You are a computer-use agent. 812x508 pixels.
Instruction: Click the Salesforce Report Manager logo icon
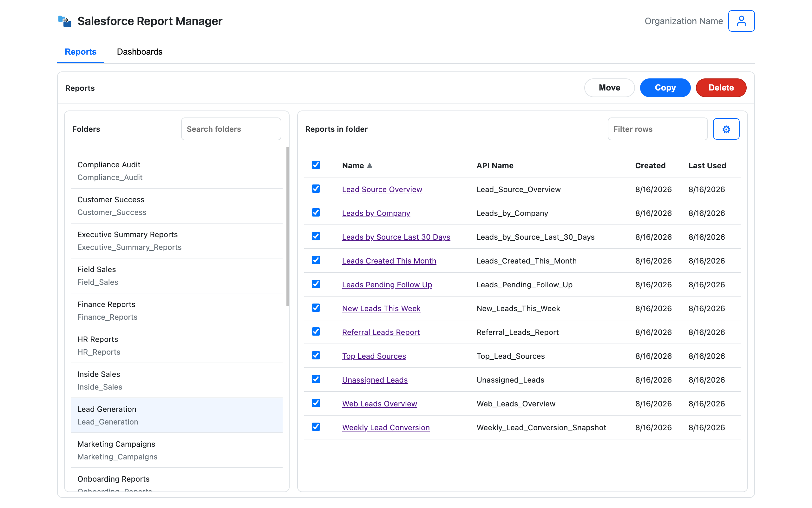[65, 21]
